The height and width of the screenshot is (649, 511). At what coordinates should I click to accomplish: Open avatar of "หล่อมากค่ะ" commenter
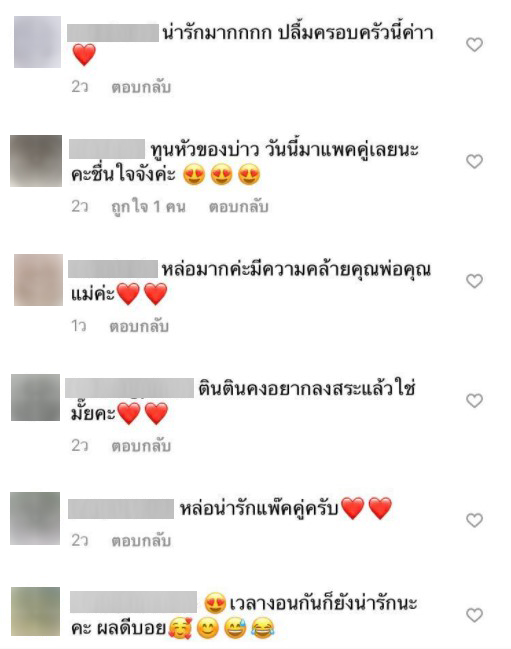[38, 280]
